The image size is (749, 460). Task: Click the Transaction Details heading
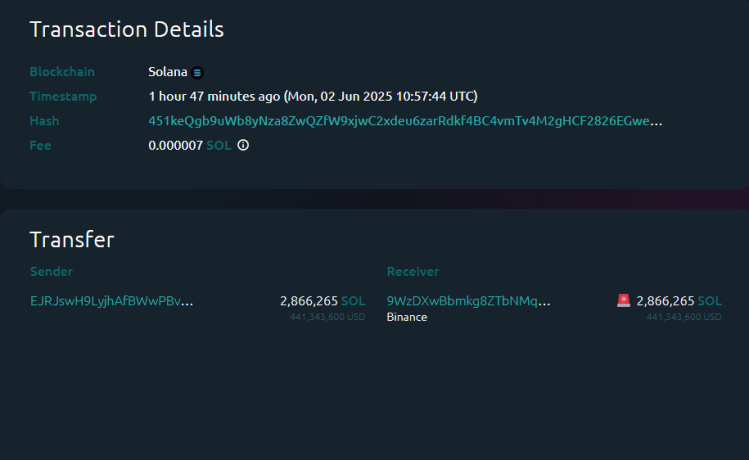pyautogui.click(x=127, y=30)
